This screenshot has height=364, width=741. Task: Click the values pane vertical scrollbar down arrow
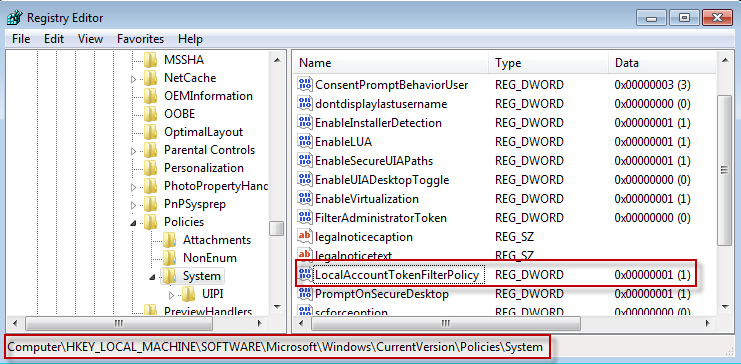[724, 307]
